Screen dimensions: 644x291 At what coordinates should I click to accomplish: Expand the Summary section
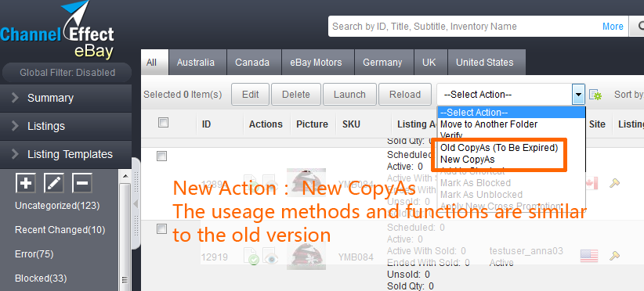point(66,98)
